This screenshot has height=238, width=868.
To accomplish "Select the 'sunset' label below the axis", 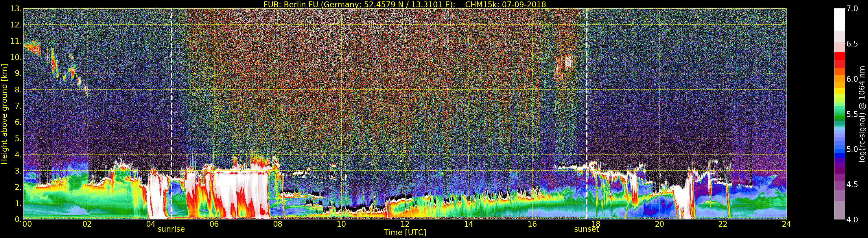I will tap(586, 229).
